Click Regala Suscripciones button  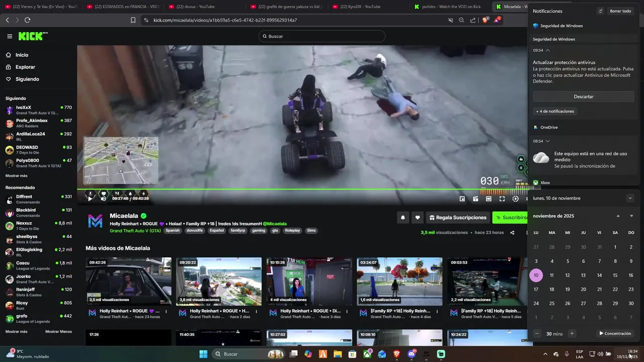point(458,217)
